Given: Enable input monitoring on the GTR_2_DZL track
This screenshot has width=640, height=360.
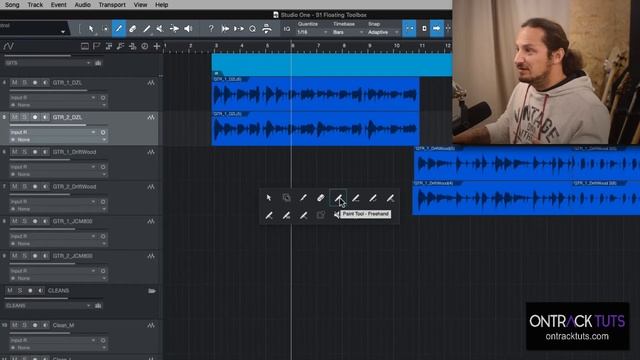Looking at the screenshot, I should click(45, 117).
